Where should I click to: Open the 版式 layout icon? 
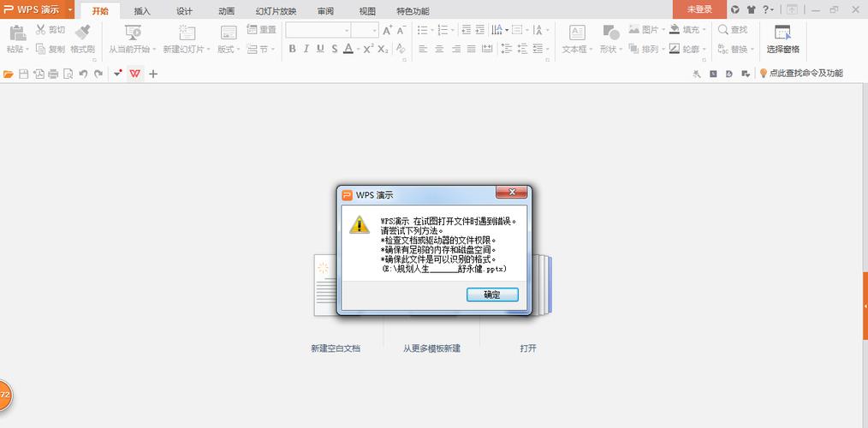[229, 33]
